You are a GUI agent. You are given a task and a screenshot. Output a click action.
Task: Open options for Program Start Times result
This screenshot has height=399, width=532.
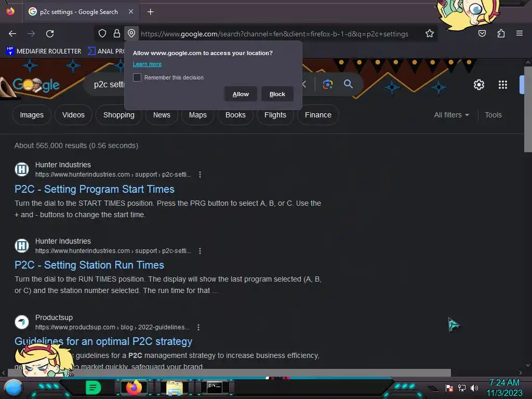200,175
